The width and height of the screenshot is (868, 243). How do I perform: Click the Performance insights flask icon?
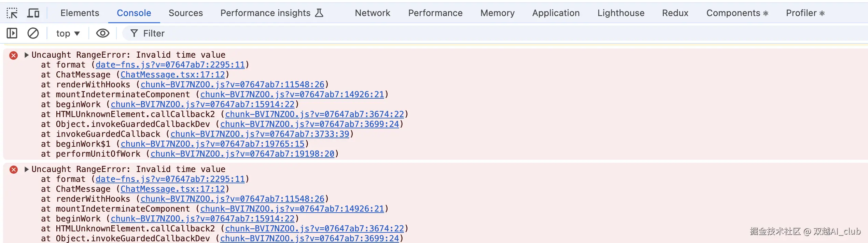[x=319, y=13]
